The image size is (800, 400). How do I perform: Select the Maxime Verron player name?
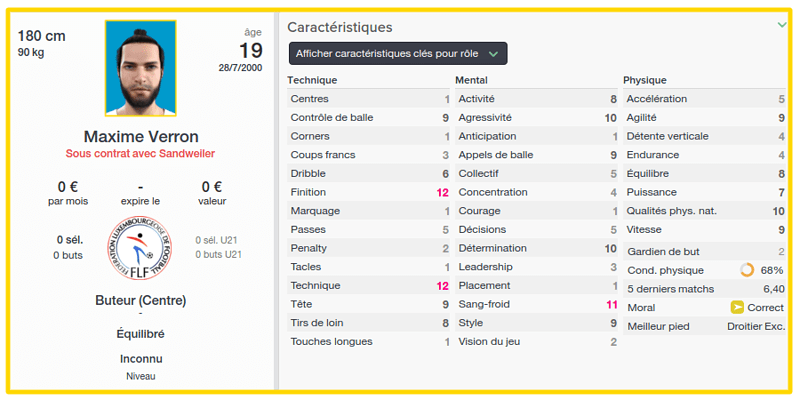[x=141, y=137]
